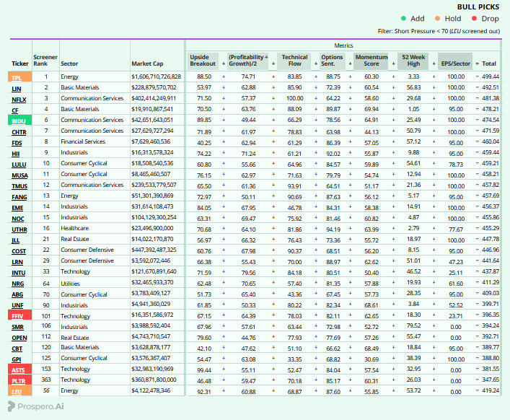Open the TMUS ticker link

[19, 186]
